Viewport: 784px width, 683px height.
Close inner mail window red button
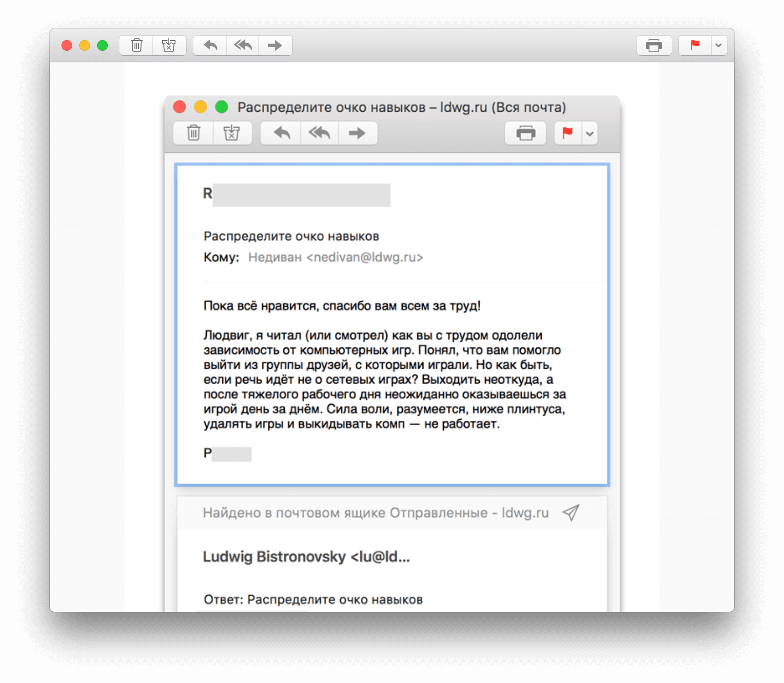180,107
